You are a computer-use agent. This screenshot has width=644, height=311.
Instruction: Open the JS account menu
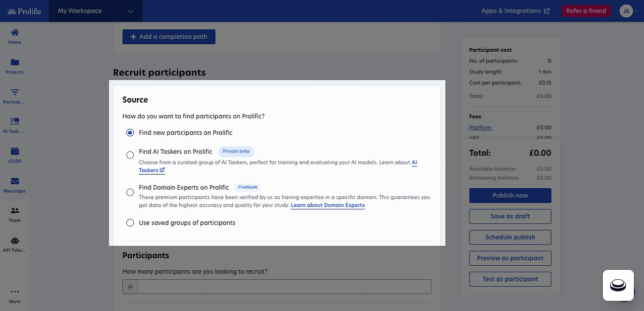tap(628, 11)
